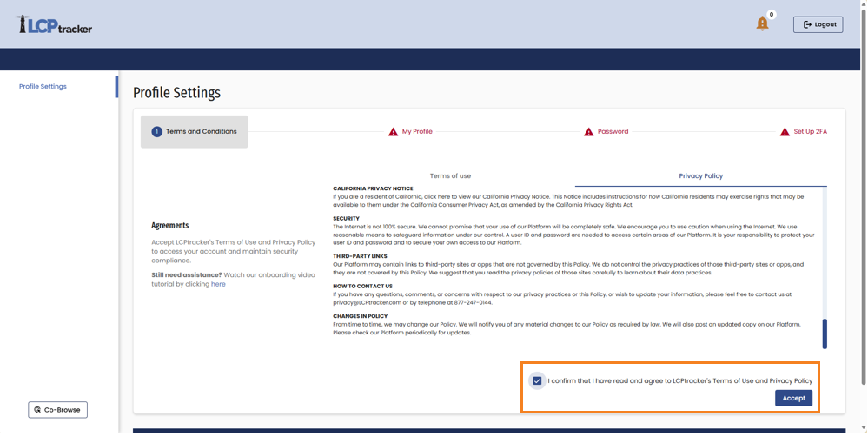Click the HOW TO CONTACT US heading
The width and height of the screenshot is (868, 436).
(x=362, y=286)
